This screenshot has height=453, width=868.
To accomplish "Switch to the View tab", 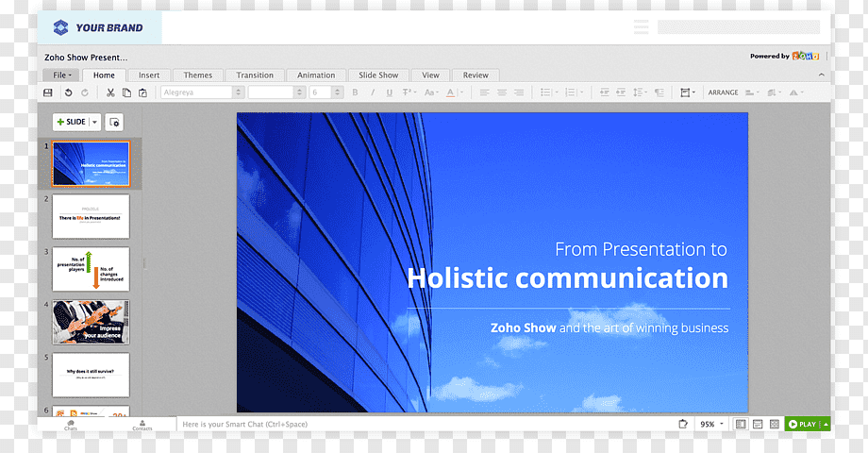I will (x=430, y=75).
